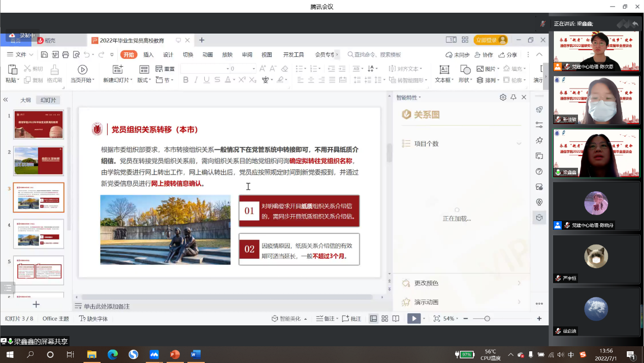This screenshot has height=363, width=644.
Task: Toggle italic text formatting
Action: coord(196,80)
